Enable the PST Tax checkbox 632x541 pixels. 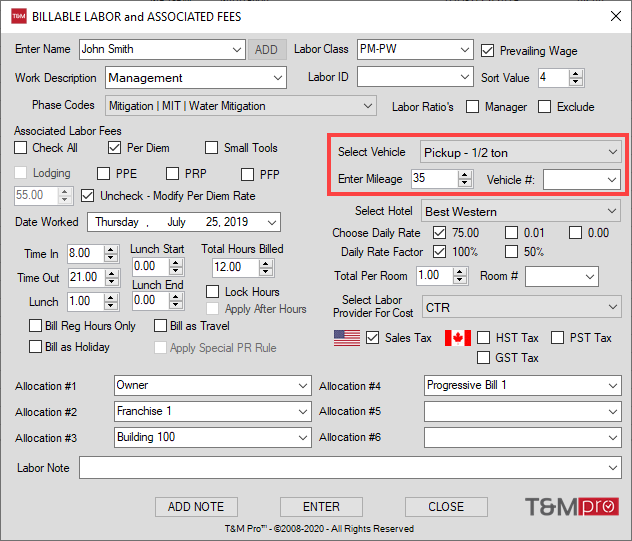[557, 338]
